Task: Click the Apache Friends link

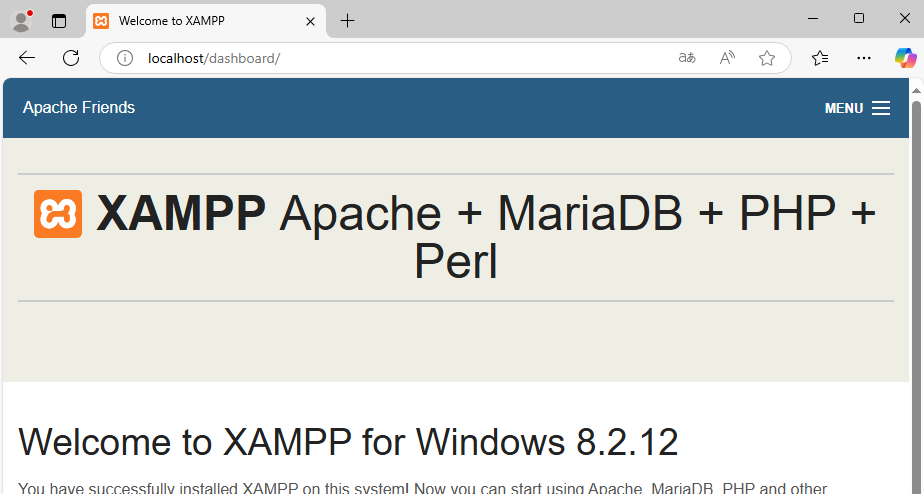Action: pyautogui.click(x=79, y=108)
